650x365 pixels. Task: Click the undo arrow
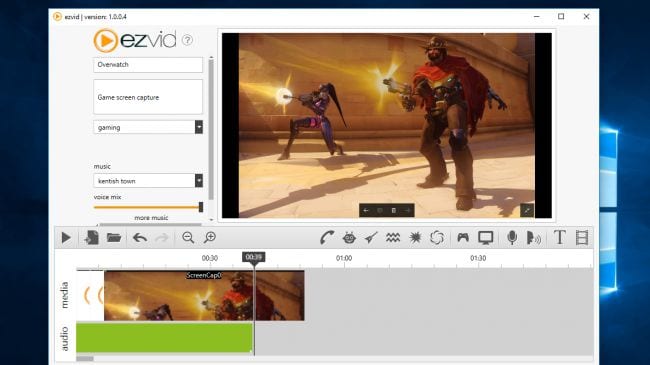coord(140,238)
